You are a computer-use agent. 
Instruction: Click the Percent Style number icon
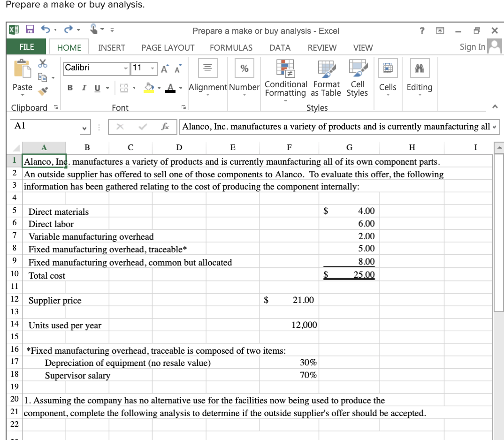(244, 68)
